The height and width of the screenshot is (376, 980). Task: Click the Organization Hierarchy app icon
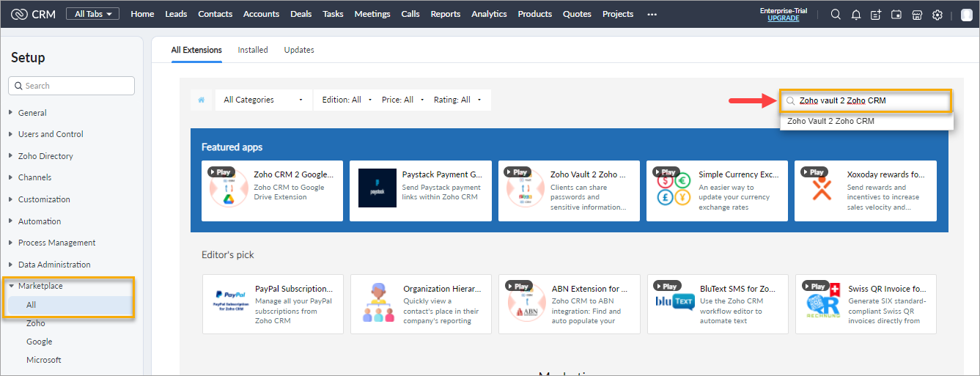[x=379, y=303]
